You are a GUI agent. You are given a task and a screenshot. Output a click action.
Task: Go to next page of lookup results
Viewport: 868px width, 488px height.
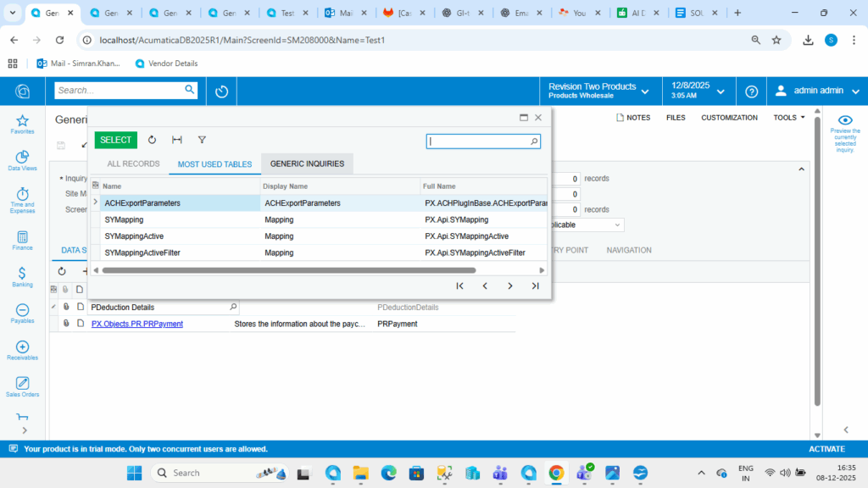pos(509,286)
